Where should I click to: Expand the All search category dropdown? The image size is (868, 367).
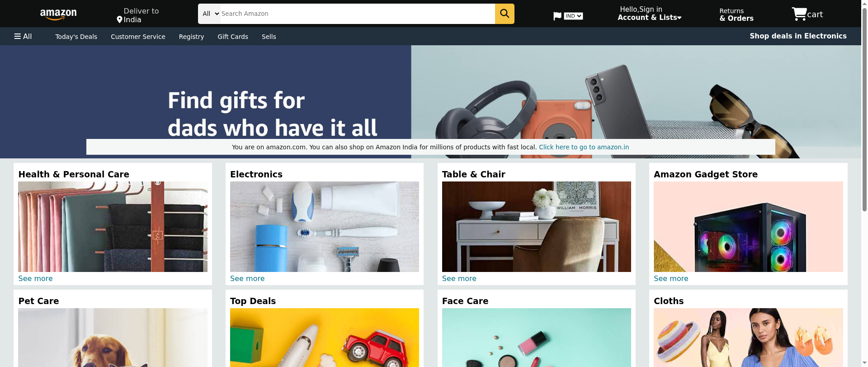[210, 14]
